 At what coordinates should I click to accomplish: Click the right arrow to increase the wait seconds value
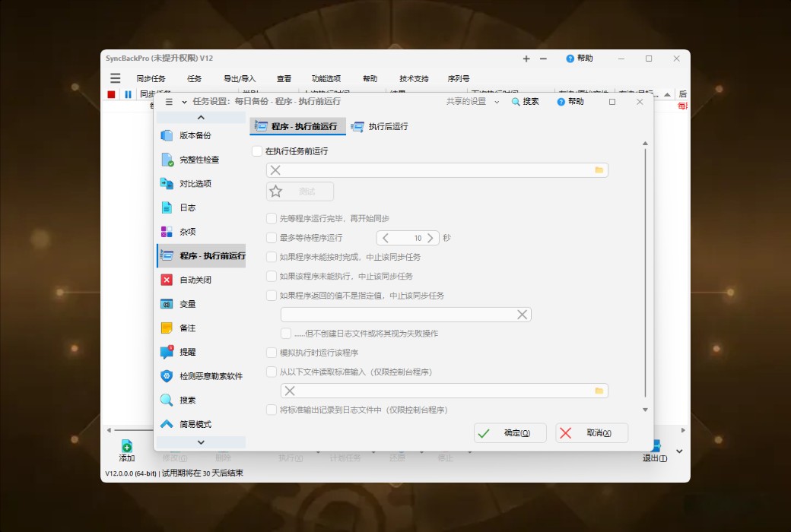(429, 237)
